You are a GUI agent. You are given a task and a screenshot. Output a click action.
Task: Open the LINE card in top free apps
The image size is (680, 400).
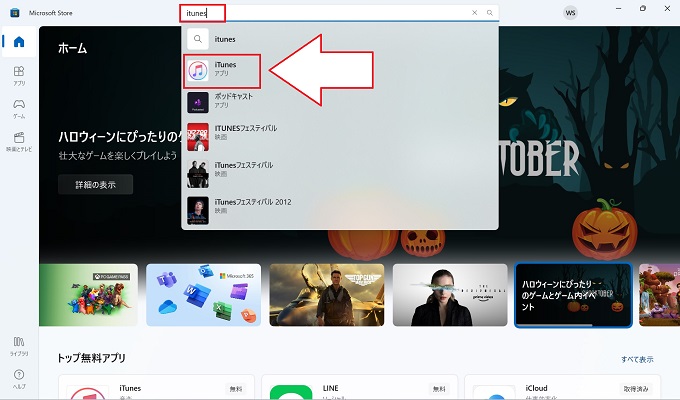360,387
